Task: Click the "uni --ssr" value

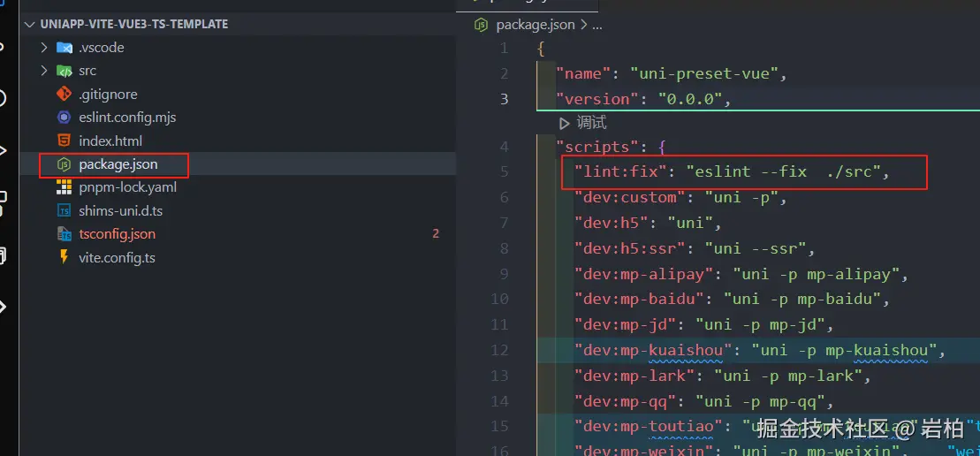Action: click(756, 248)
